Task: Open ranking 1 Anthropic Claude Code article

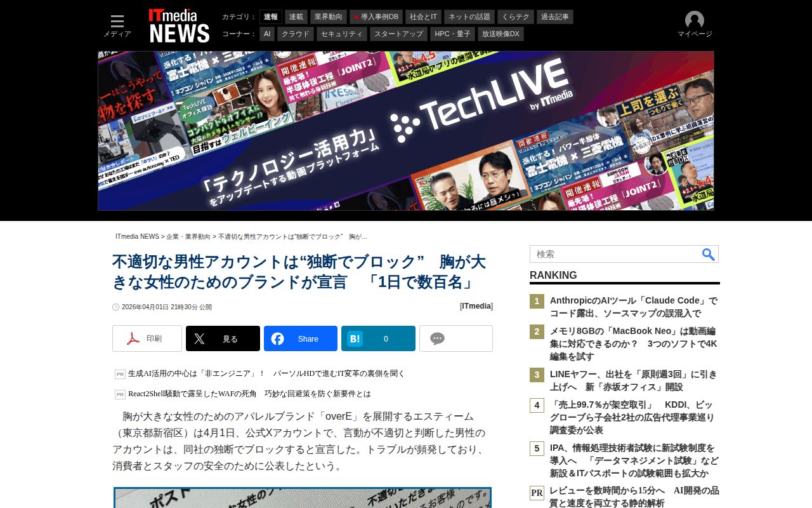Action: pos(634,307)
